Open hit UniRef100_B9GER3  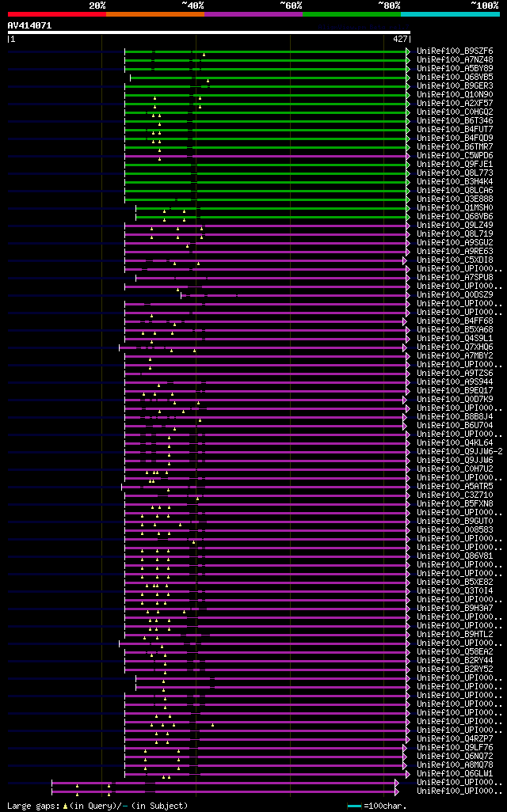coord(455,86)
